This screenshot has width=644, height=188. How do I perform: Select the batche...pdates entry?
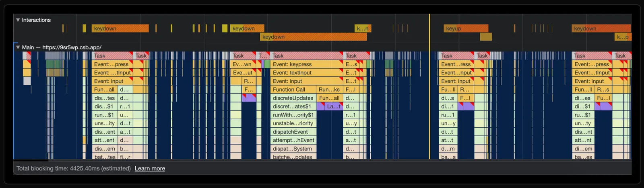(293, 157)
